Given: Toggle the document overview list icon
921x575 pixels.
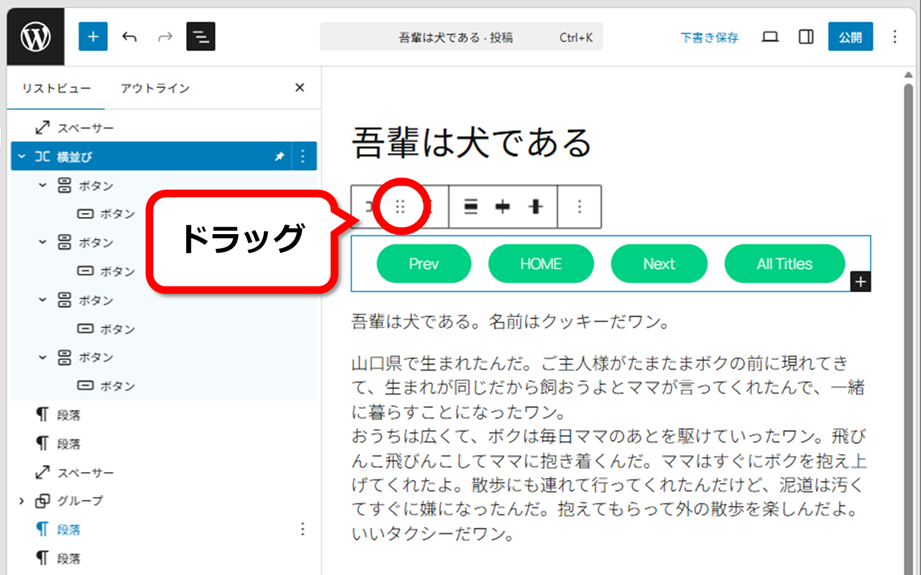Looking at the screenshot, I should coord(201,37).
